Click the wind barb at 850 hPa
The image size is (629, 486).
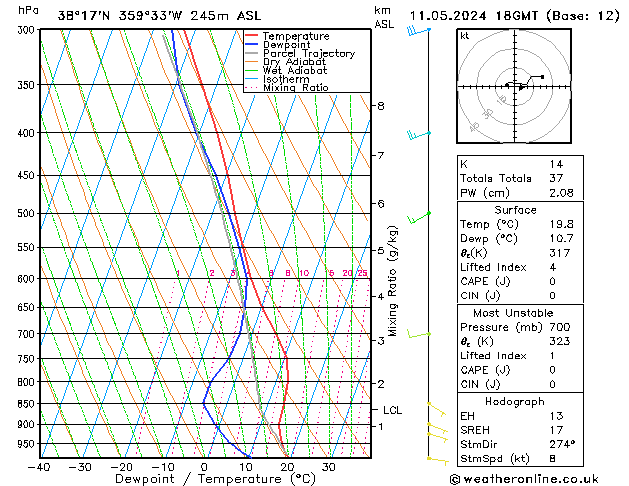coord(435,406)
